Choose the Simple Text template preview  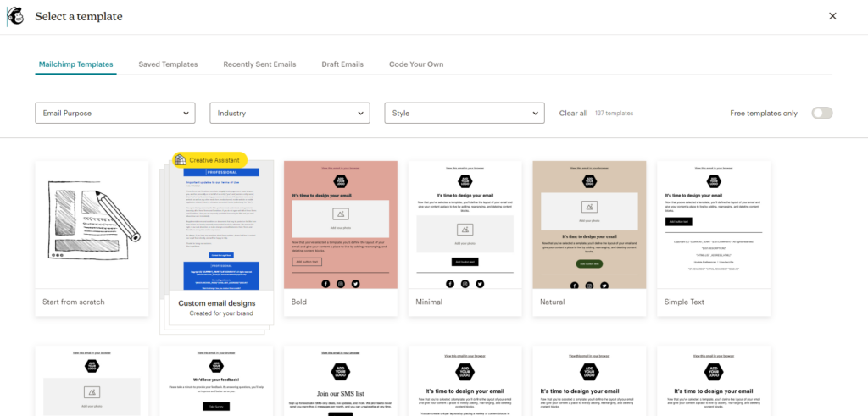(714, 225)
